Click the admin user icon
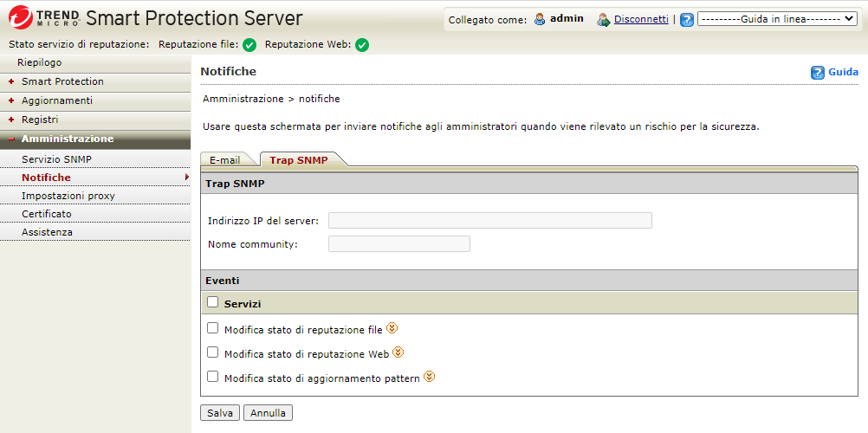Viewport: 868px width, 433px height. click(x=540, y=19)
